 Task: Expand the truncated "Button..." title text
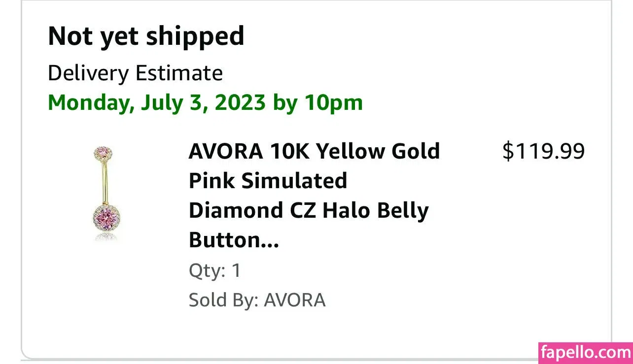(234, 240)
